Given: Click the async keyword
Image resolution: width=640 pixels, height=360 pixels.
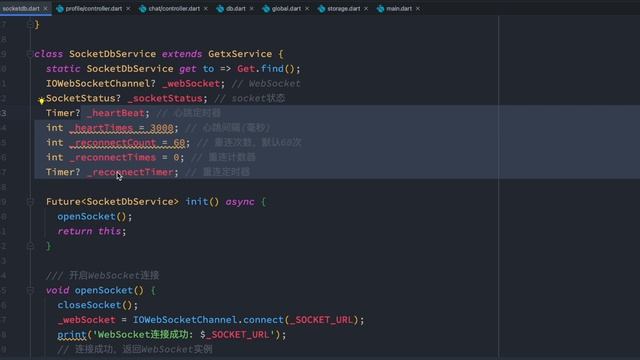Looking at the screenshot, I should (x=240, y=202).
